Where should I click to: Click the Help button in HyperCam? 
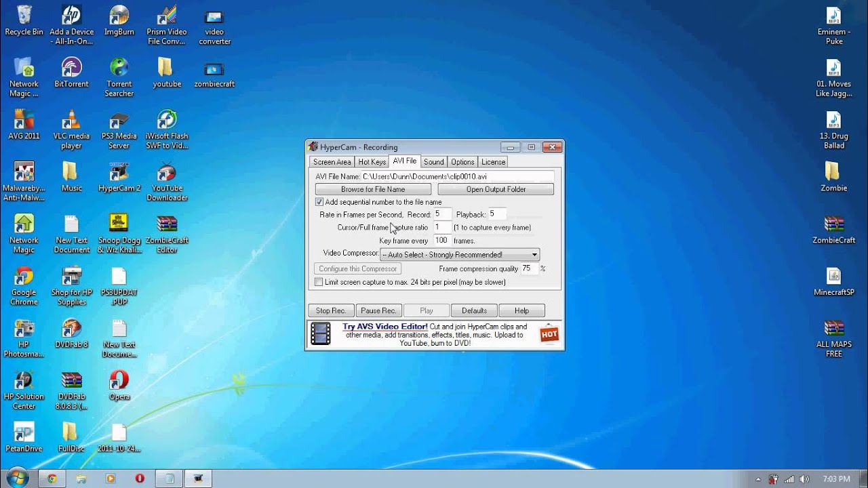coord(521,310)
